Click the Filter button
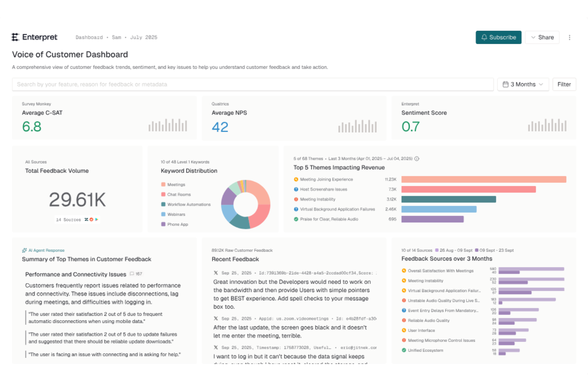 click(x=564, y=84)
